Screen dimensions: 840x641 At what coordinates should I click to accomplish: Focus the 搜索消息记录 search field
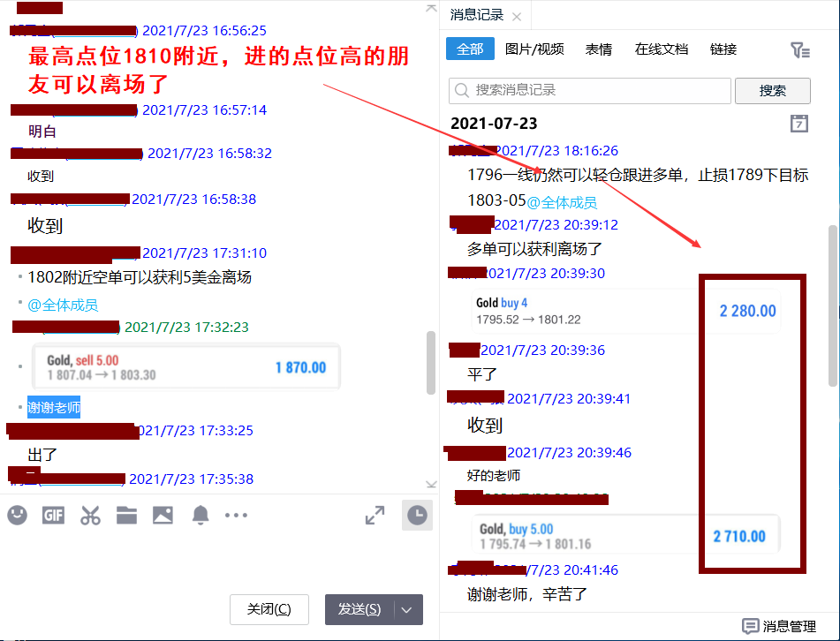pyautogui.click(x=590, y=91)
